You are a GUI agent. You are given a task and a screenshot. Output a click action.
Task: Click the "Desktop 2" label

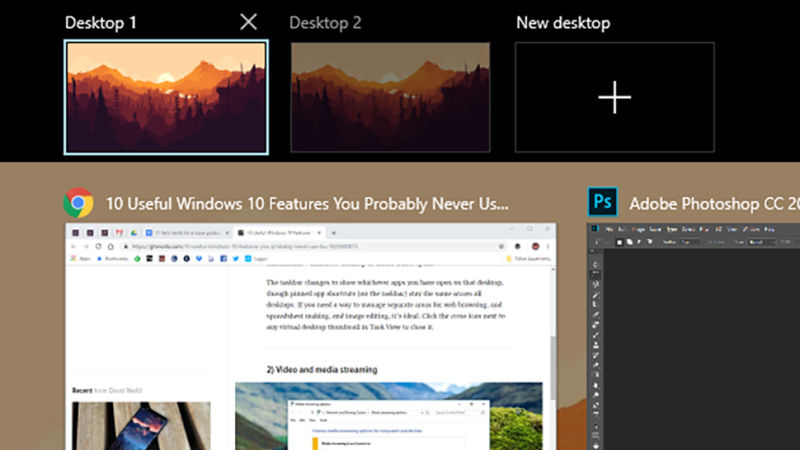point(325,22)
